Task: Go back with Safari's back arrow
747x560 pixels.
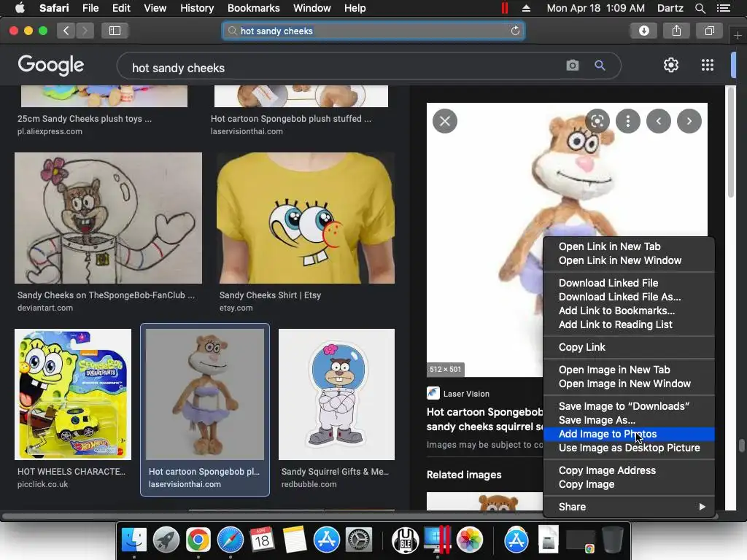Action: pos(66,31)
